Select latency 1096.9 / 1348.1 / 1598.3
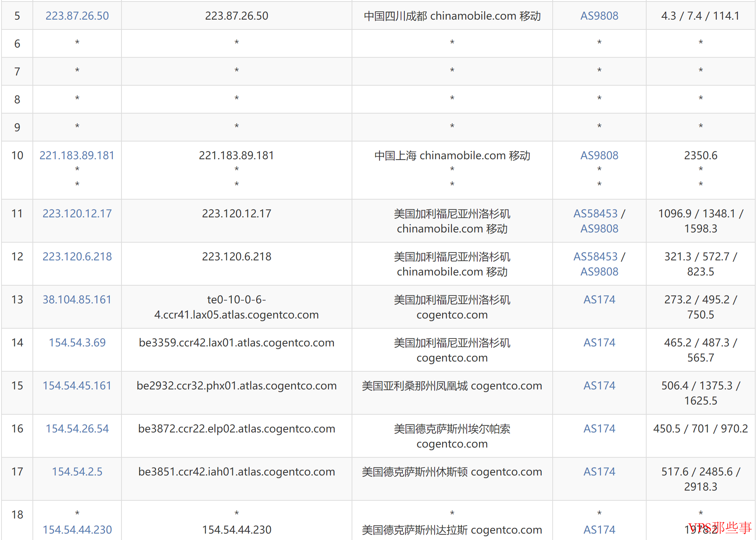Screen dimensions: 756x540 (x=701, y=221)
